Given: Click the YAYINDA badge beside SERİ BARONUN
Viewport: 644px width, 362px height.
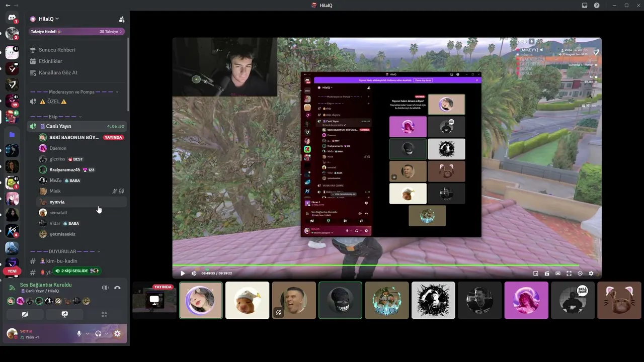Looking at the screenshot, I should [x=113, y=137].
